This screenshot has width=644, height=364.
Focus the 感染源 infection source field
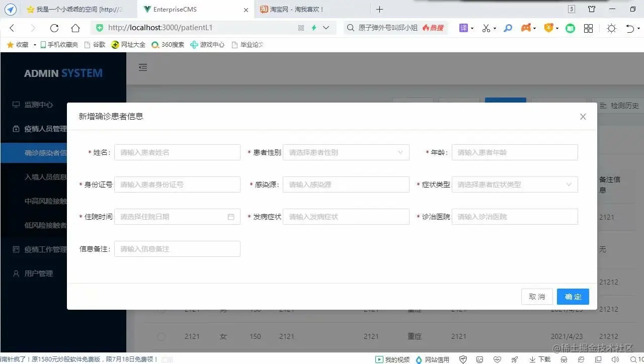346,185
